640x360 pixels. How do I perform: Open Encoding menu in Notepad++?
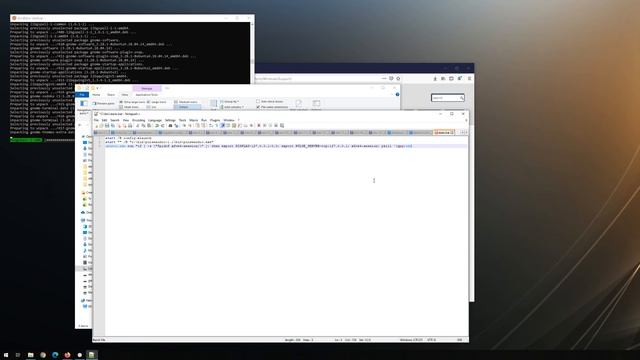coord(138,120)
